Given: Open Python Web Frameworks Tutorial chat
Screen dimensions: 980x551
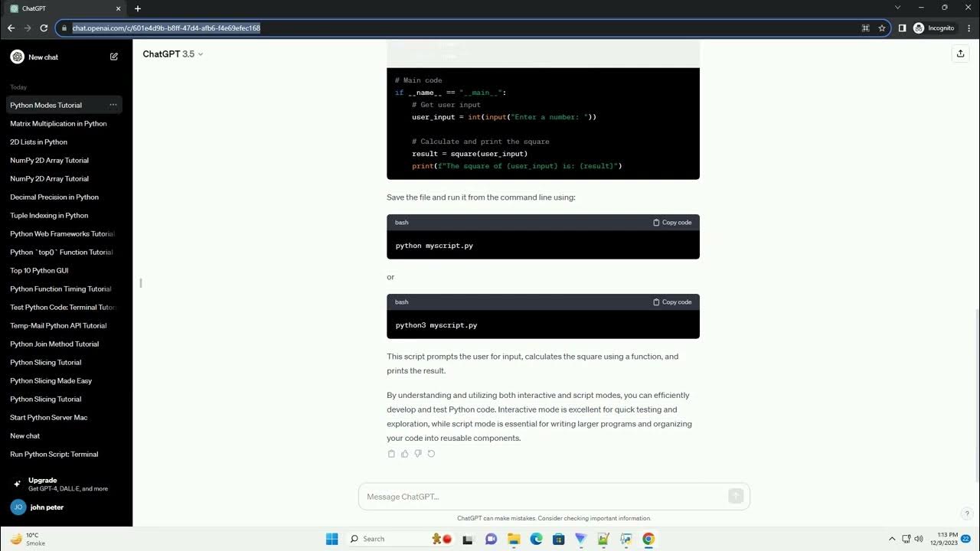Looking at the screenshot, I should click(64, 233).
